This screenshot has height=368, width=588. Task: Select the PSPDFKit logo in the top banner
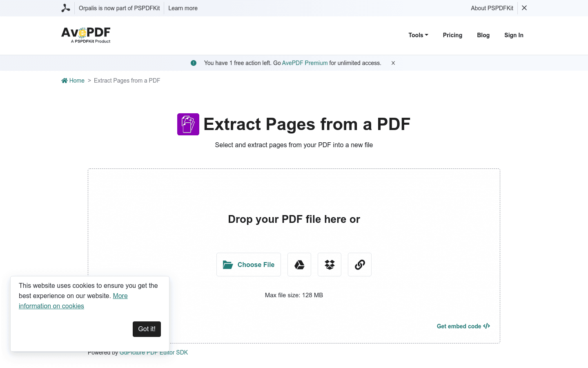pos(65,8)
